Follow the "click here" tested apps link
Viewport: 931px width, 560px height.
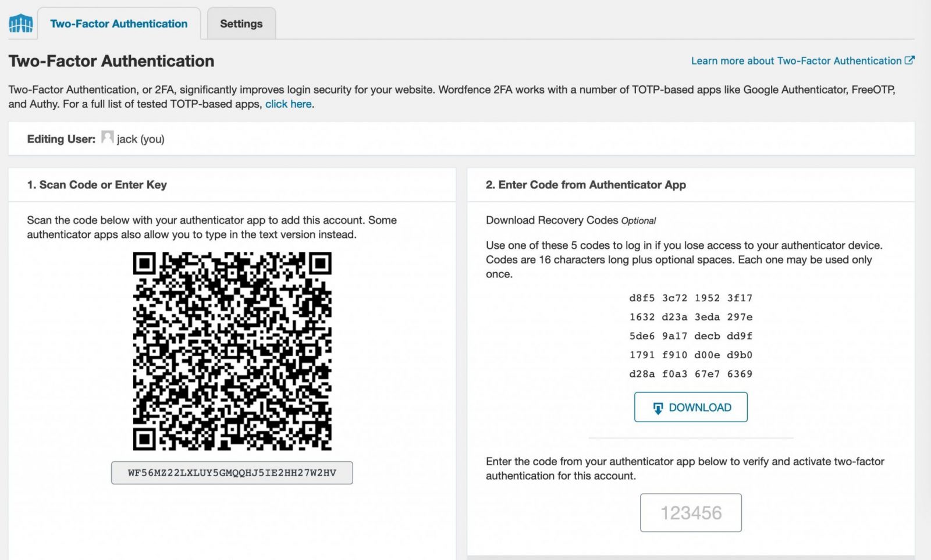289,104
